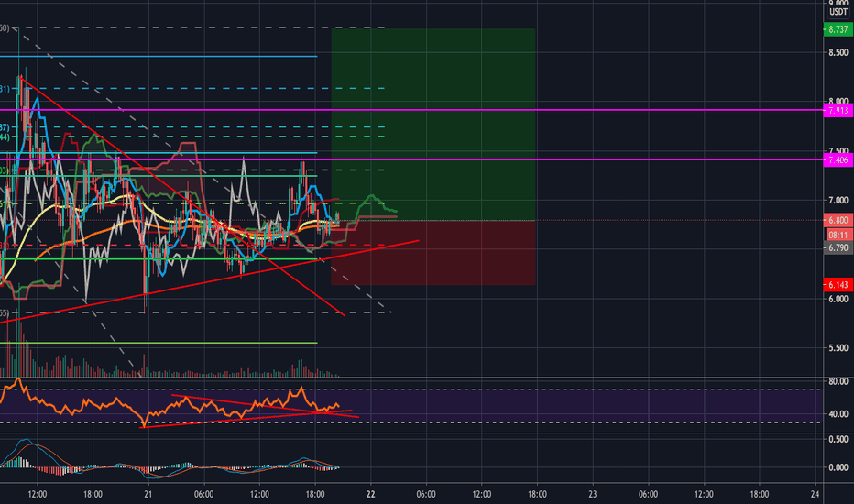Screen dimensions: 854x504
Task: Click the 0.000 MACD scale label
Action: click(838, 467)
